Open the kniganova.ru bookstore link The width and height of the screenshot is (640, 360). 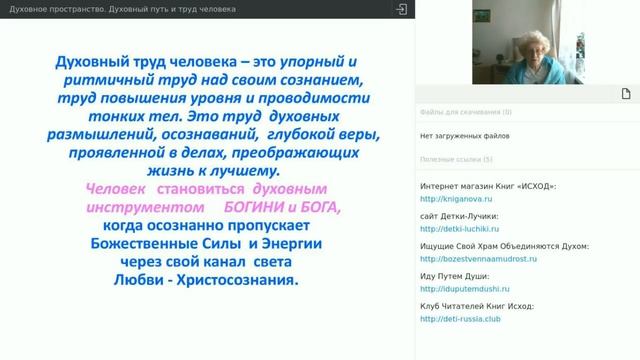[456, 199]
